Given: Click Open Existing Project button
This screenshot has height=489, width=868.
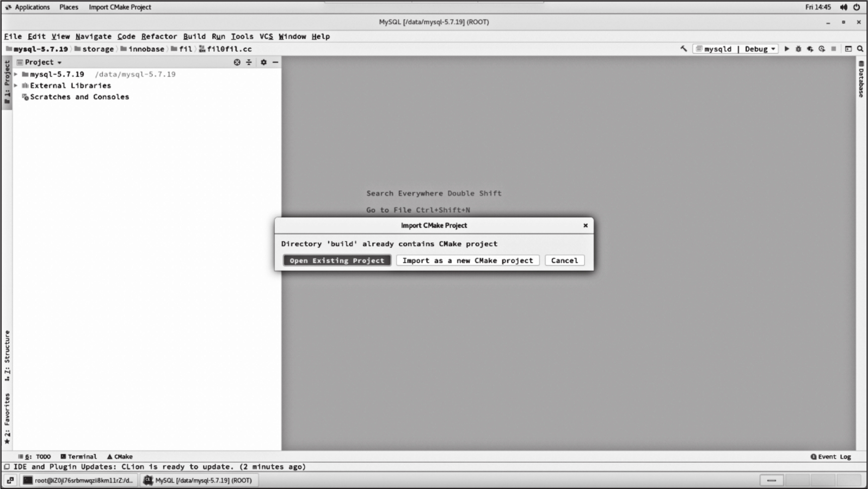Looking at the screenshot, I should [337, 260].
